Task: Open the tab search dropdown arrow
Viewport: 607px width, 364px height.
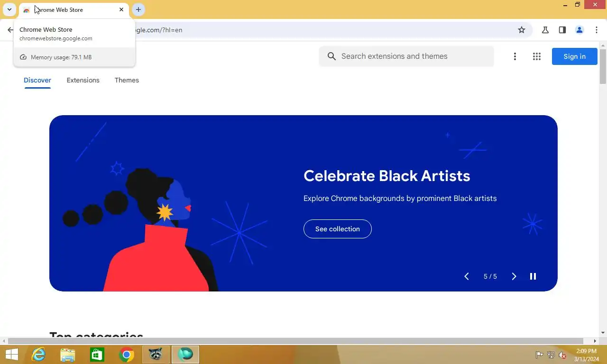Action: (x=9, y=9)
